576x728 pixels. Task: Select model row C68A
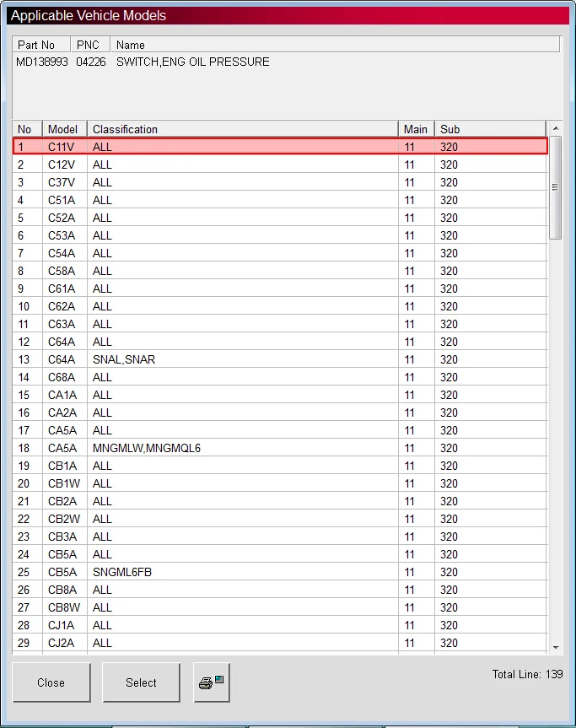(x=280, y=377)
